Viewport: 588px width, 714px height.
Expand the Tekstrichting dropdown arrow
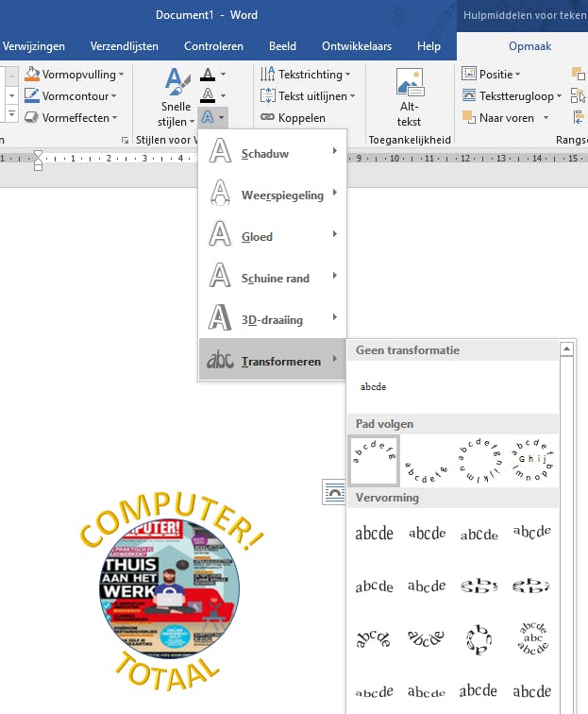(347, 75)
